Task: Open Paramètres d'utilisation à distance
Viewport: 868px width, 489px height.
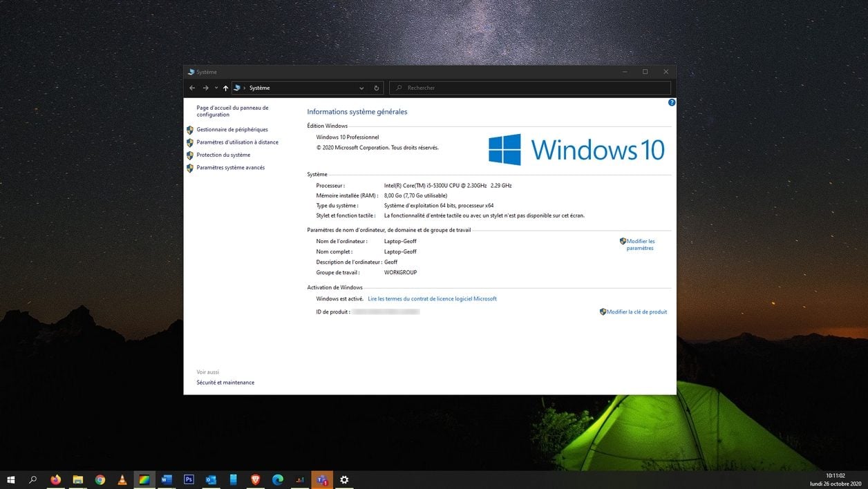Action: pos(237,142)
